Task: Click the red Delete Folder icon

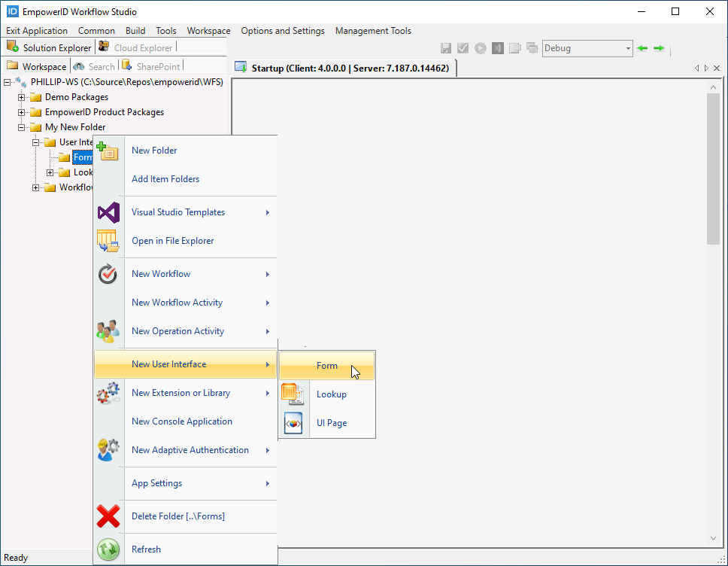Action: 108,516
